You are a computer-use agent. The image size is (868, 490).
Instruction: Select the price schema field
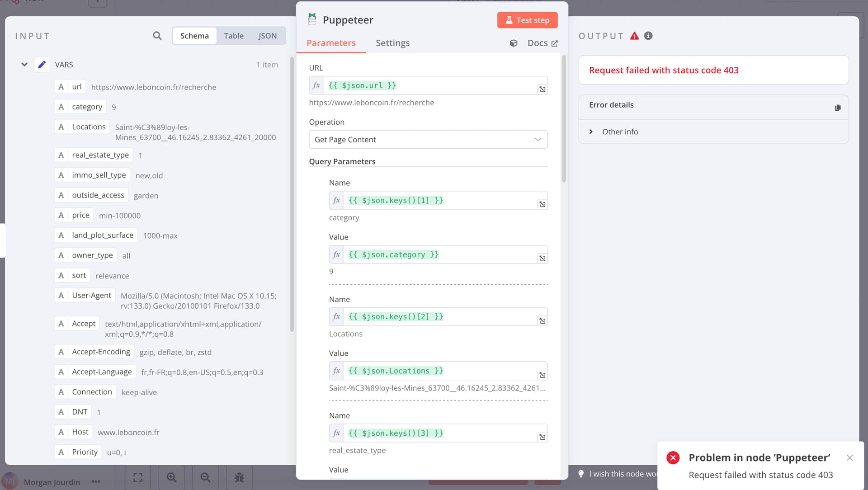[x=74, y=215]
